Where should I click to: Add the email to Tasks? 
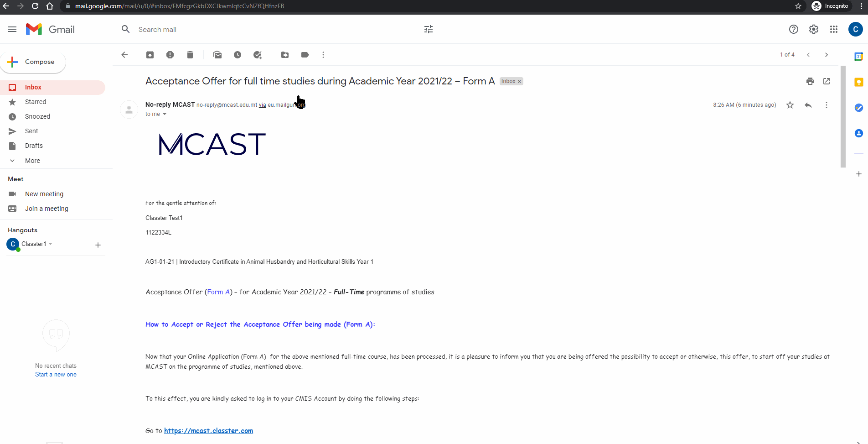[258, 55]
